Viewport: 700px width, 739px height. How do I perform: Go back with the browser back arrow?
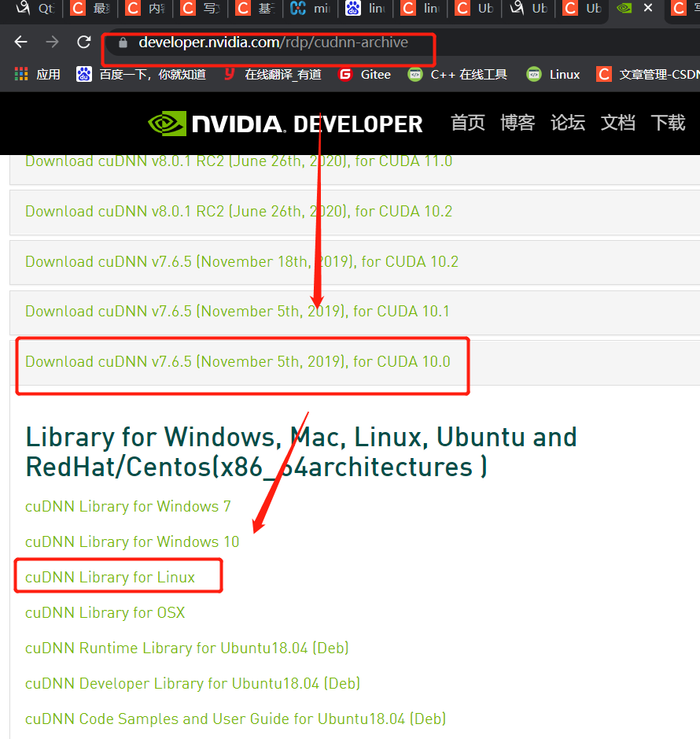pos(21,42)
